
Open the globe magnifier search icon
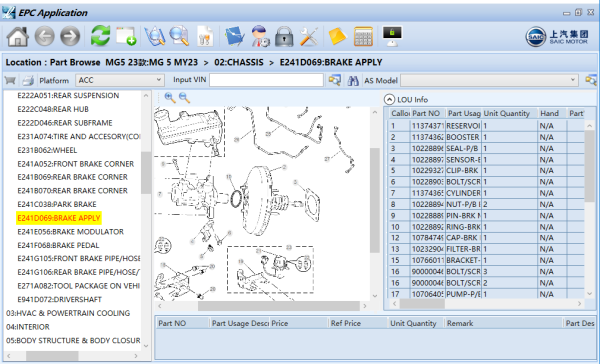tap(155, 36)
